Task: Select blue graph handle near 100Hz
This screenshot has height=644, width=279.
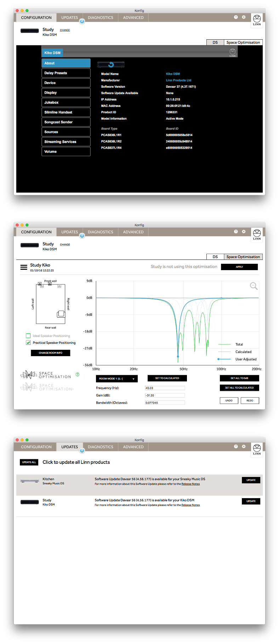Action: [x=222, y=298]
